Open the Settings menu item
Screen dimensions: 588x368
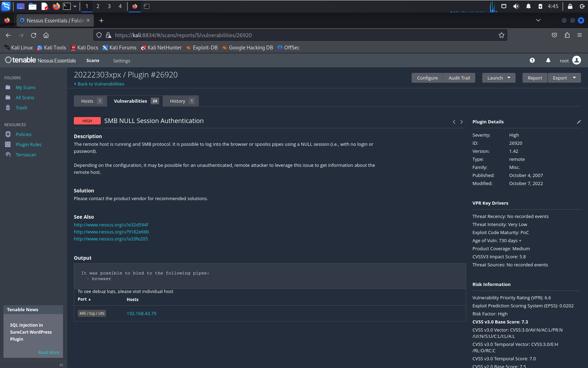click(x=121, y=61)
